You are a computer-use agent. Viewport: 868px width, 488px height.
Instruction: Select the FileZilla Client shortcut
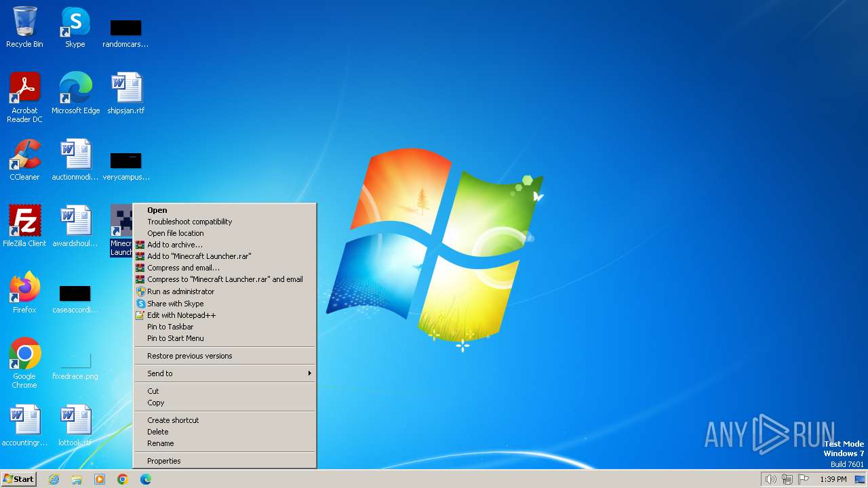coord(24,226)
